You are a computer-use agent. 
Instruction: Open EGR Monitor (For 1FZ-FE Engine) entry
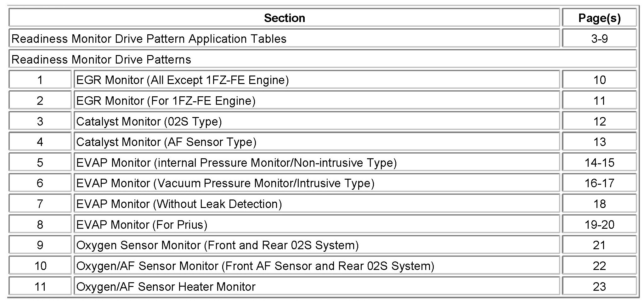pyautogui.click(x=166, y=101)
